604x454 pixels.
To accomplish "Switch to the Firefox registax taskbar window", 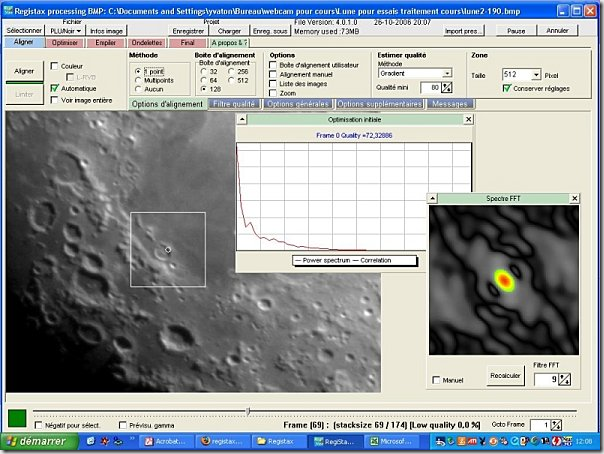I will point(222,441).
